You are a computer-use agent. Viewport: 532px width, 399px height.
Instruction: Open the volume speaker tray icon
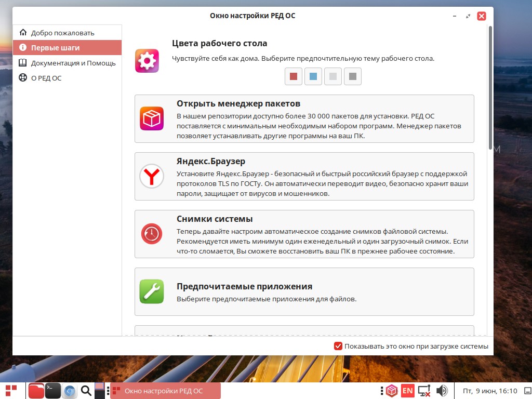pos(442,391)
